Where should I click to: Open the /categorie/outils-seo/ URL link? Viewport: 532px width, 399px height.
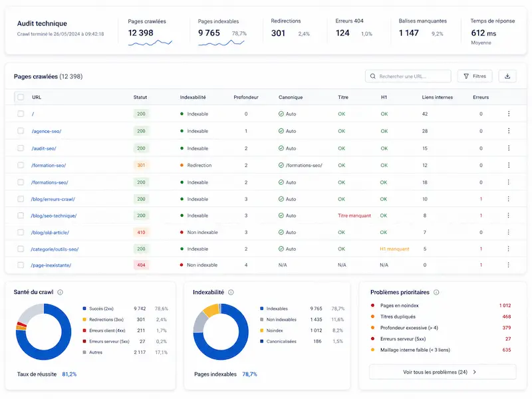point(55,249)
